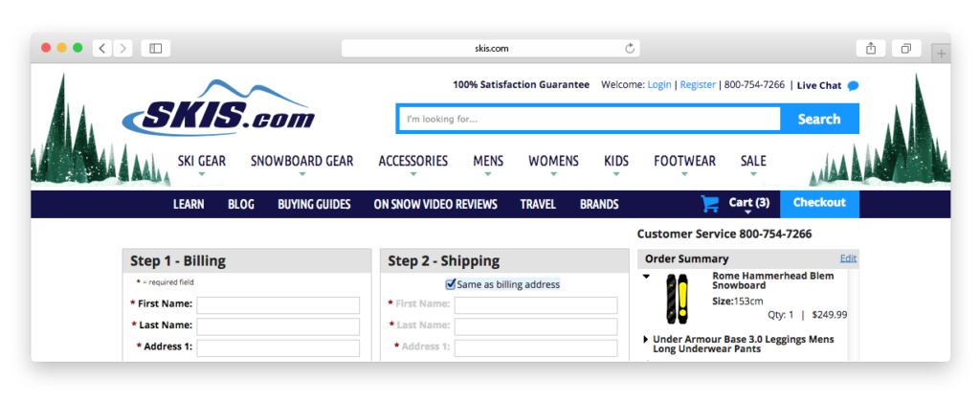Click the Checkout button
Screen dimensions: 980x403
coord(819,202)
